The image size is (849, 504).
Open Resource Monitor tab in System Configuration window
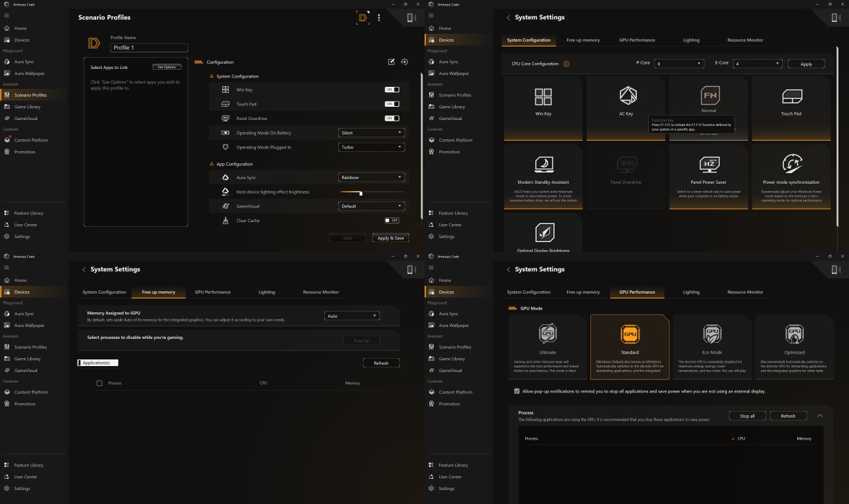pos(745,40)
